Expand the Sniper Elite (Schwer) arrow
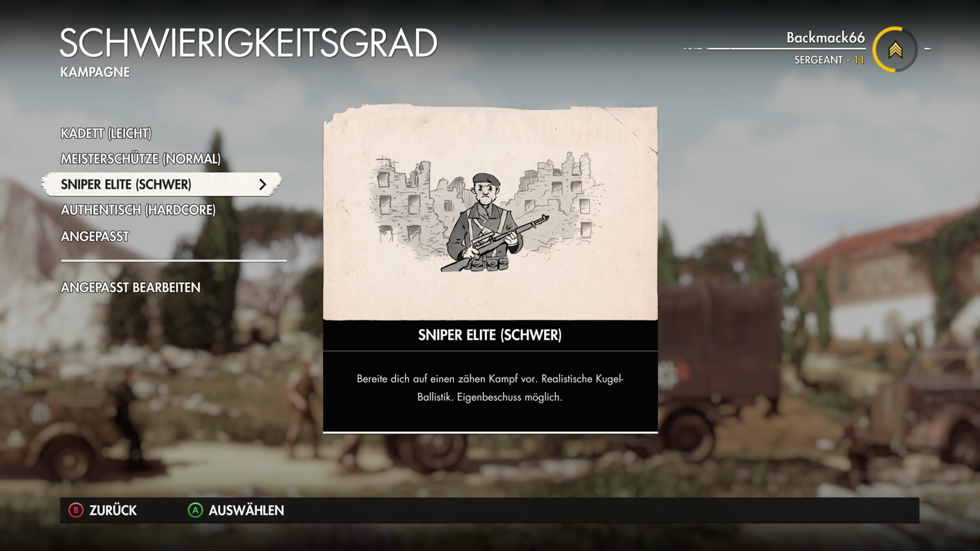The height and width of the screenshot is (551, 980). [x=263, y=185]
